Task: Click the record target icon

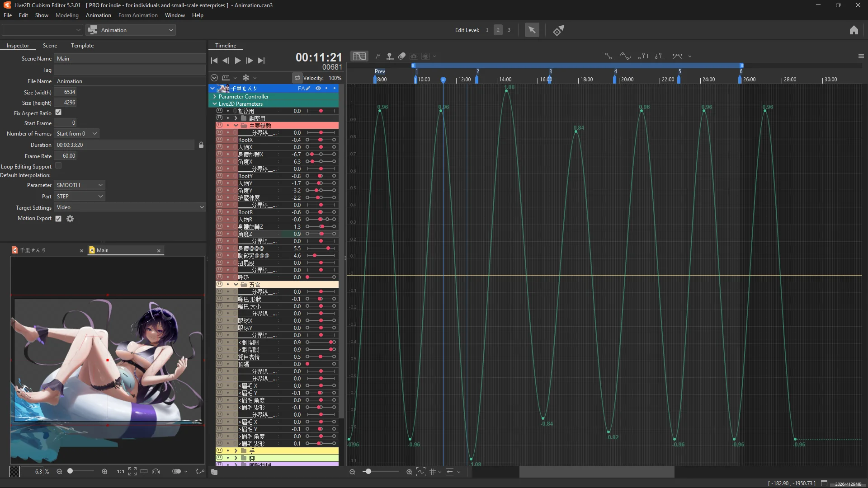Action: [425, 56]
